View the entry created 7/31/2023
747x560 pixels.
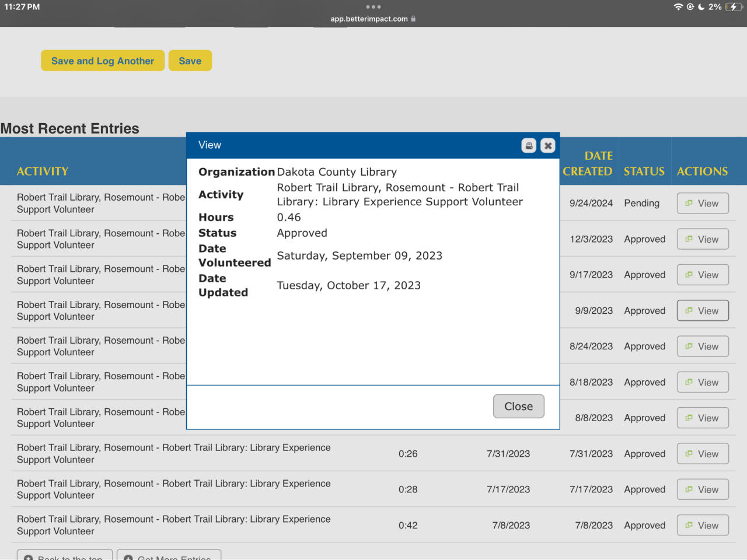(703, 454)
